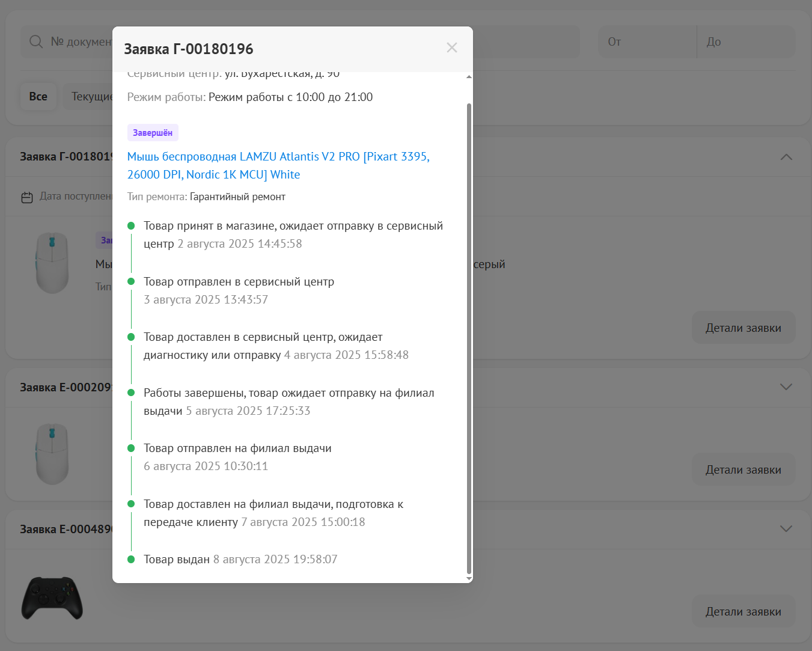Click Детали заявки in the Е-000209 request
812x651 pixels.
tap(743, 470)
